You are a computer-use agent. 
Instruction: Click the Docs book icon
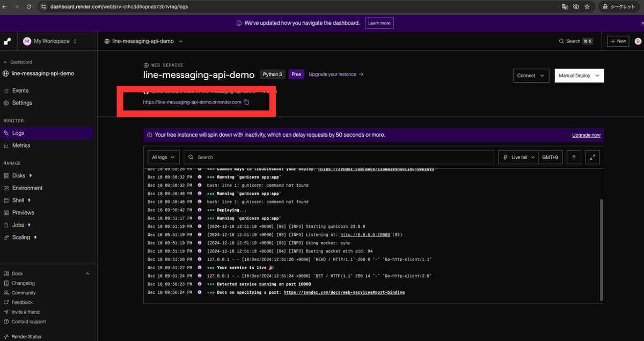click(x=6, y=274)
